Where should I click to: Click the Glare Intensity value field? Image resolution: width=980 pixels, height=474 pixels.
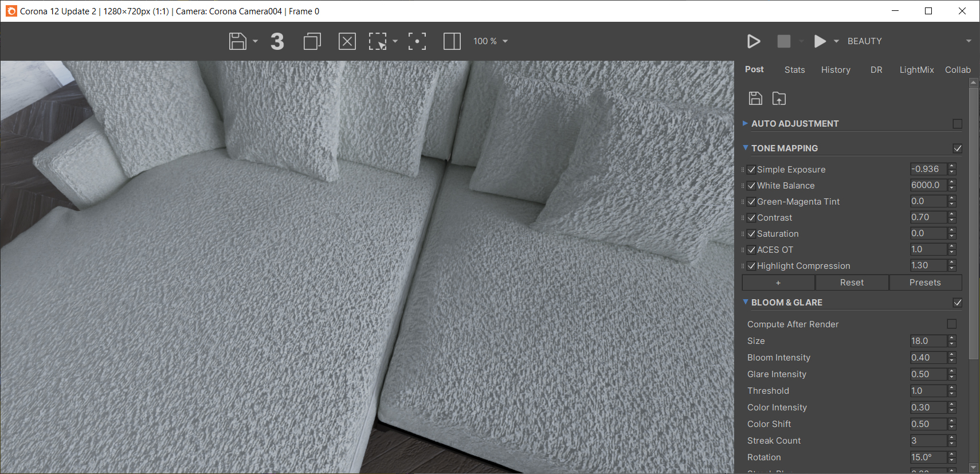tap(928, 374)
